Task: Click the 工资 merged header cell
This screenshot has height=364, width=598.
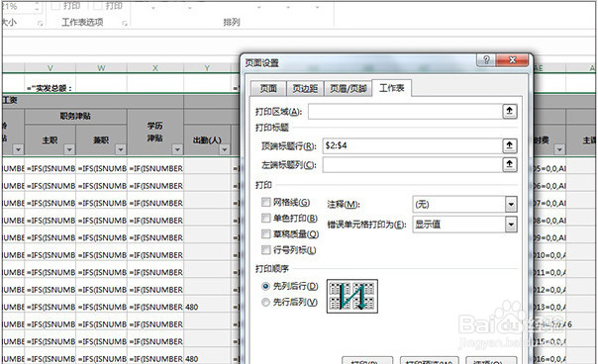Action: tap(92, 101)
